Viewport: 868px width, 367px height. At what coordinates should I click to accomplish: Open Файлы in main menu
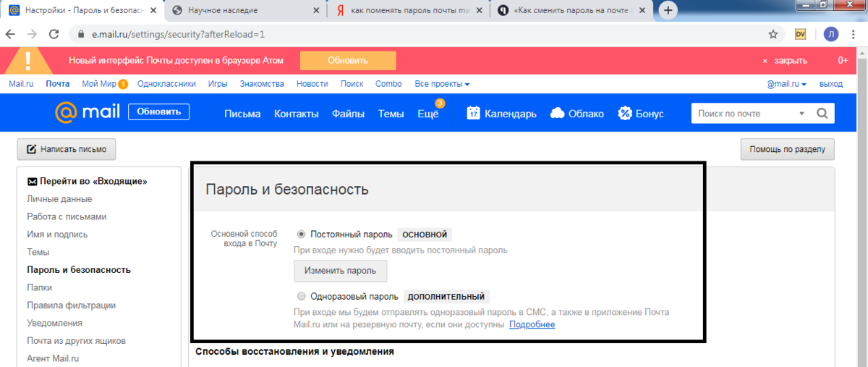[348, 114]
